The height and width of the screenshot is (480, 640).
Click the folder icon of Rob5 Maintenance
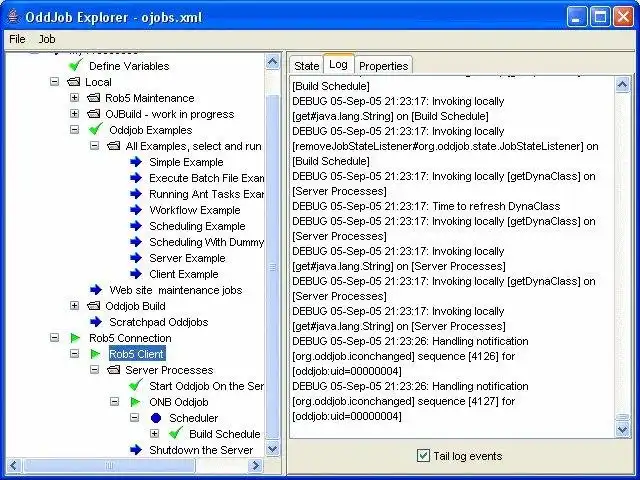tap(93, 98)
